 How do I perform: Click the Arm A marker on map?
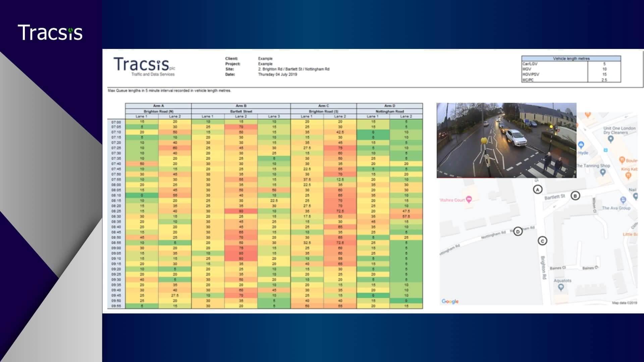tap(538, 190)
